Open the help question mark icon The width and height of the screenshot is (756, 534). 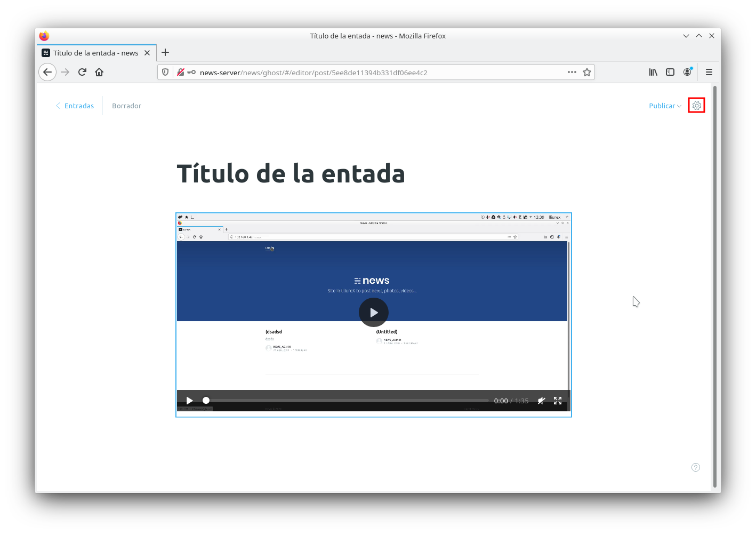point(696,467)
